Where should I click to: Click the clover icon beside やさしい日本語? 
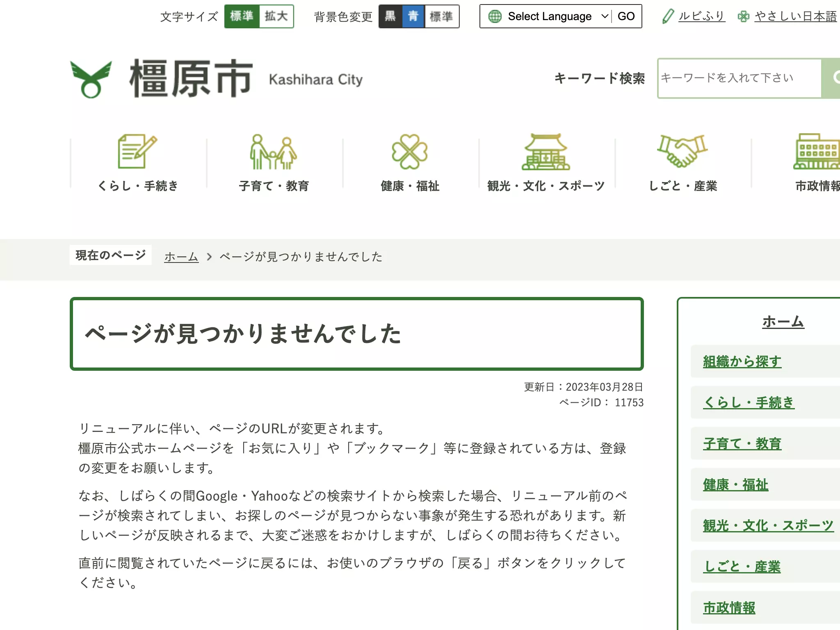[x=744, y=16]
